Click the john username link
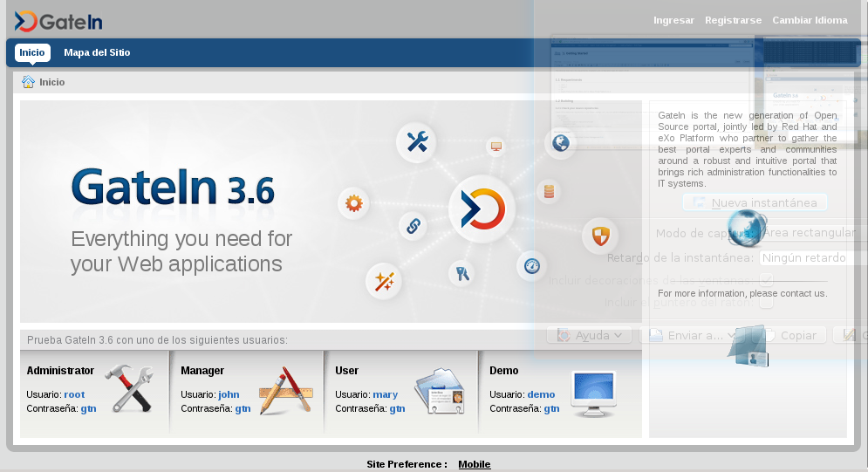Screen dimensions: 868x472 pyautogui.click(x=229, y=394)
